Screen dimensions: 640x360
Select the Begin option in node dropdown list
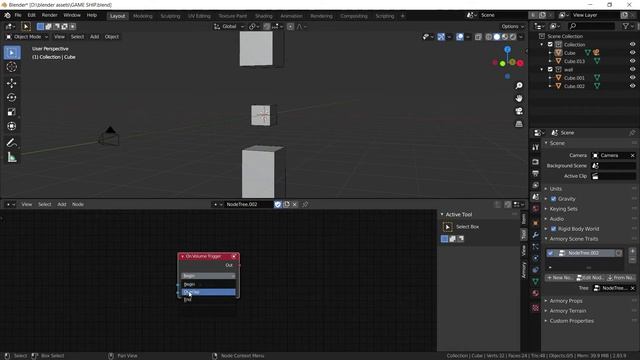tap(208, 284)
